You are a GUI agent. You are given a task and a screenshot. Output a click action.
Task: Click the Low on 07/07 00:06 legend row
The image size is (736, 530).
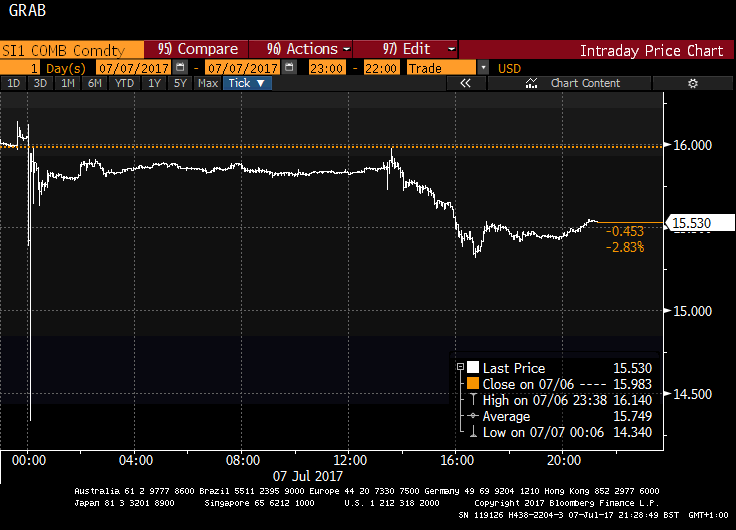click(559, 432)
